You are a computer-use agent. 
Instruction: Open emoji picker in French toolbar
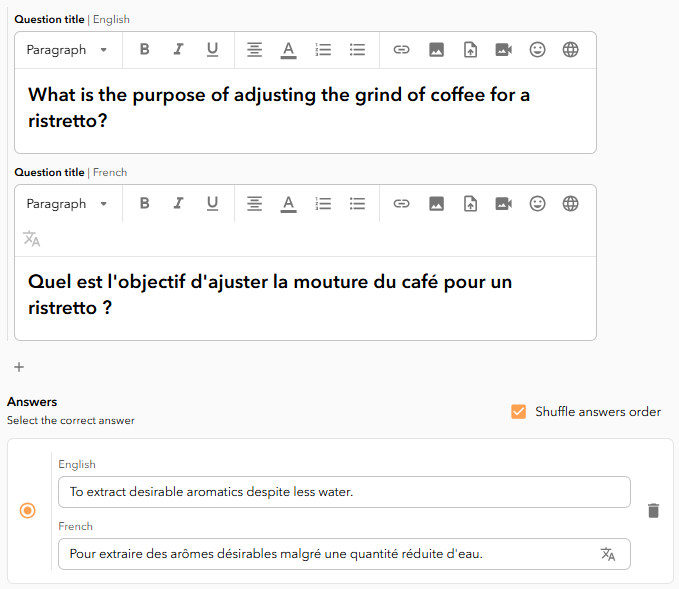pyautogui.click(x=537, y=203)
